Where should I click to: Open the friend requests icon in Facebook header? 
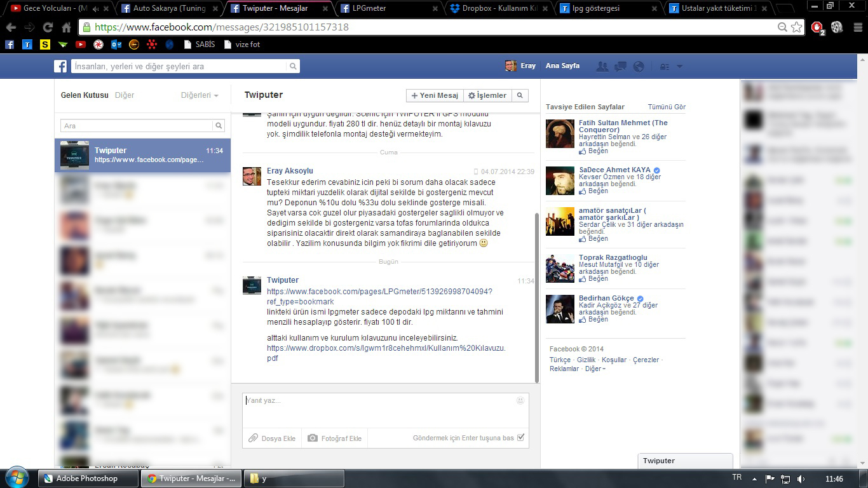click(x=602, y=66)
